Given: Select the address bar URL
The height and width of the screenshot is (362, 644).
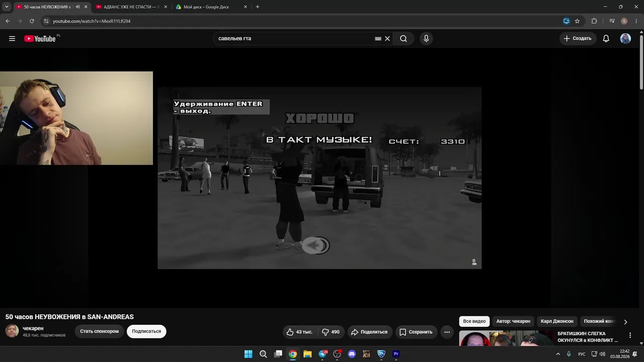Looking at the screenshot, I should pos(92,21).
